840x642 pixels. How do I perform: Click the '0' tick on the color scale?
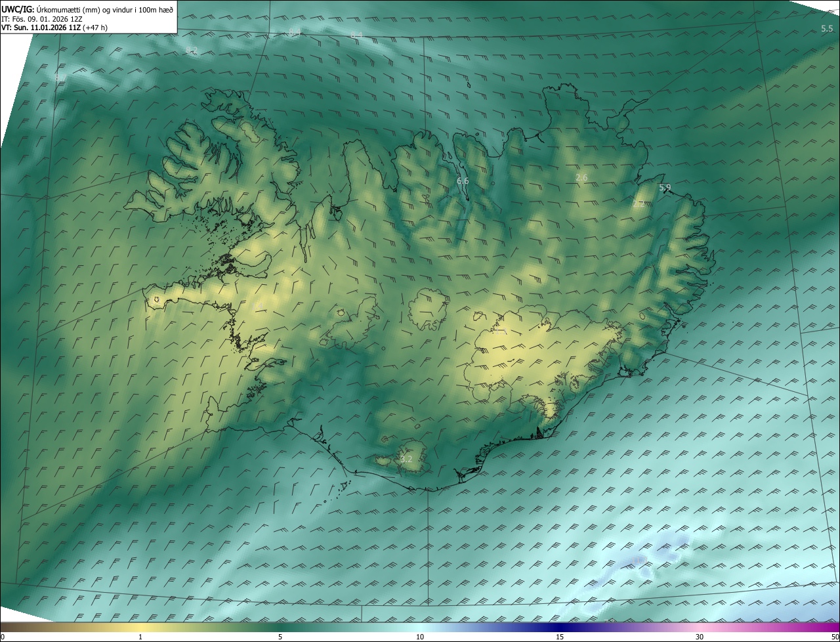tap(2, 637)
